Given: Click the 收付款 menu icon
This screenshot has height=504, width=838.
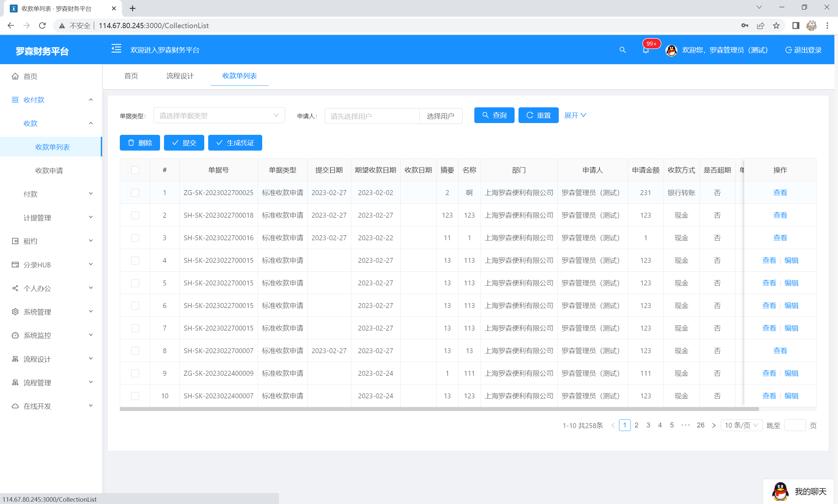Looking at the screenshot, I should pyautogui.click(x=15, y=99).
